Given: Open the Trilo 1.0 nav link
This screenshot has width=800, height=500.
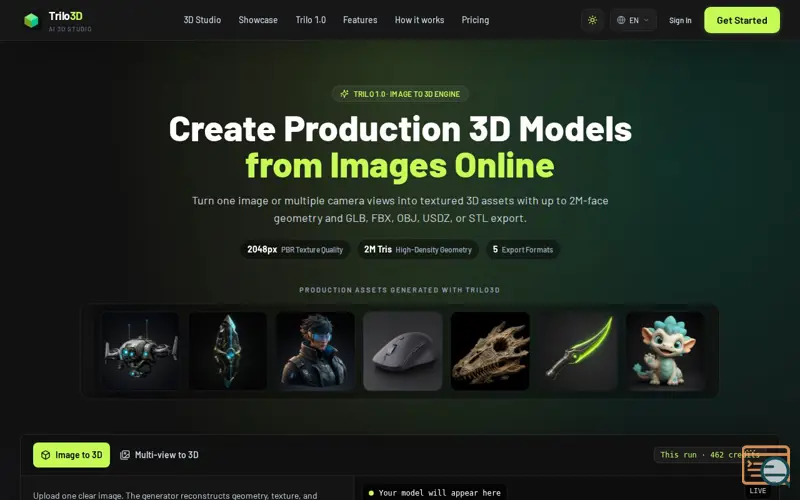Looking at the screenshot, I should 311,20.
